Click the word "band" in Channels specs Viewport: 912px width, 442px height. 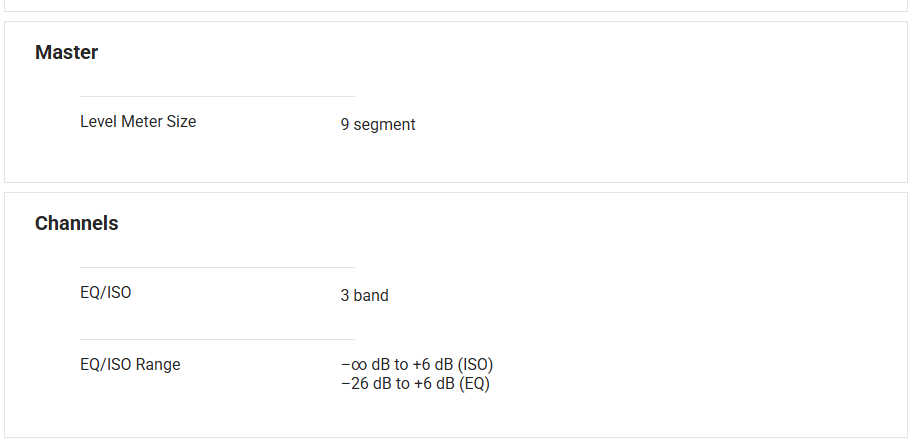tap(370, 296)
